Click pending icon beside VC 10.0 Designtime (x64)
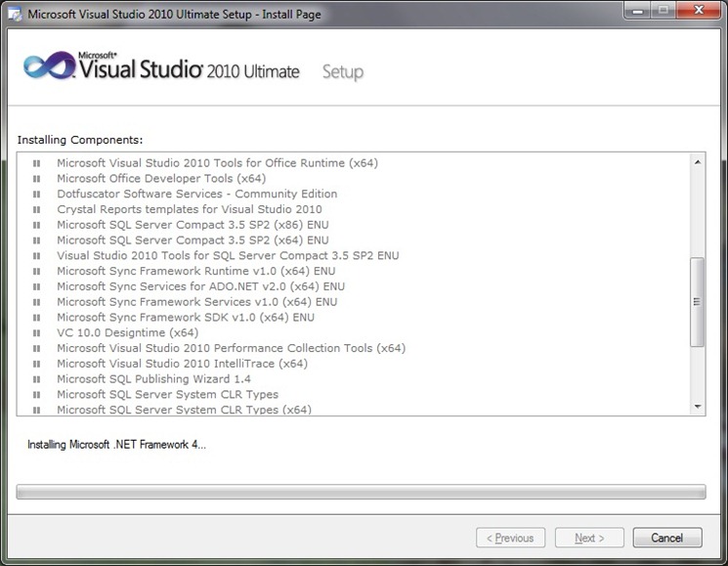The height and width of the screenshot is (566, 728). tap(37, 333)
